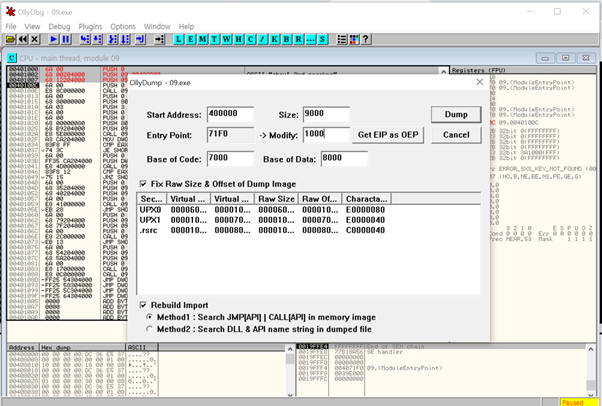Click Get EIP as OEP button
Viewport: 602px width, 406px height.
pyautogui.click(x=388, y=135)
